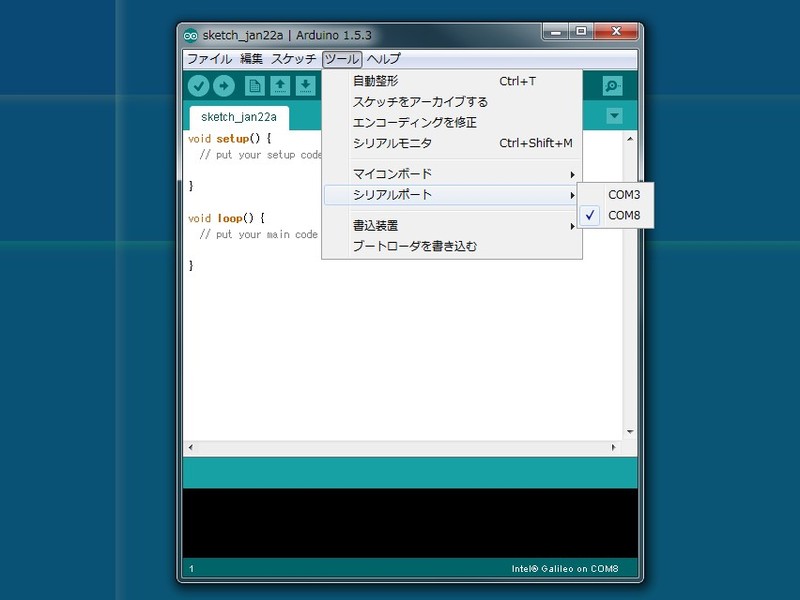
Task: Open the ファイル menu
Action: (x=209, y=59)
